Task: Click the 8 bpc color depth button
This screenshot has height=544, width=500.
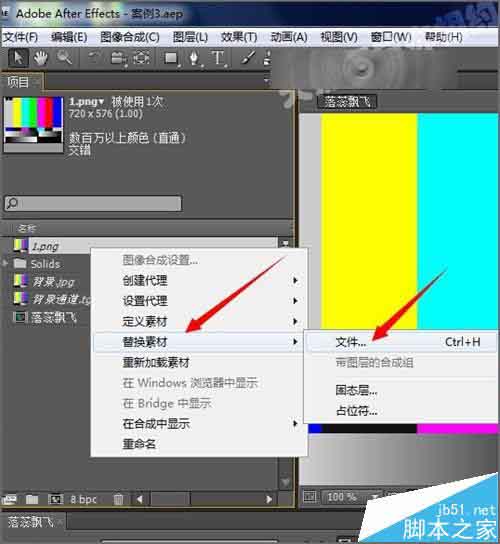Action: coord(84,499)
